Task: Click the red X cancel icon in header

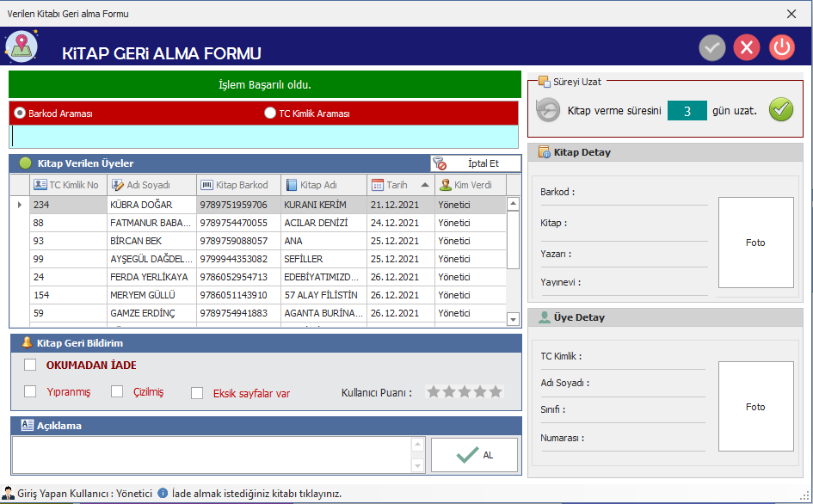Action: click(747, 47)
